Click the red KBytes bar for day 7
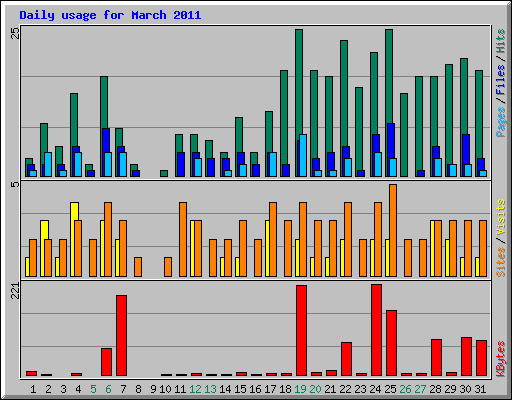This screenshot has width=512, height=400. pyautogui.click(x=121, y=335)
